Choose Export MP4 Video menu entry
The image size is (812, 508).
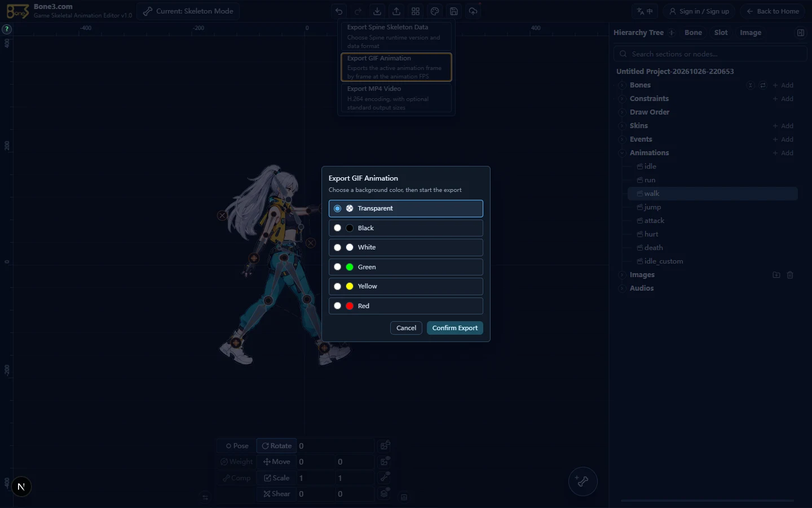click(x=396, y=98)
